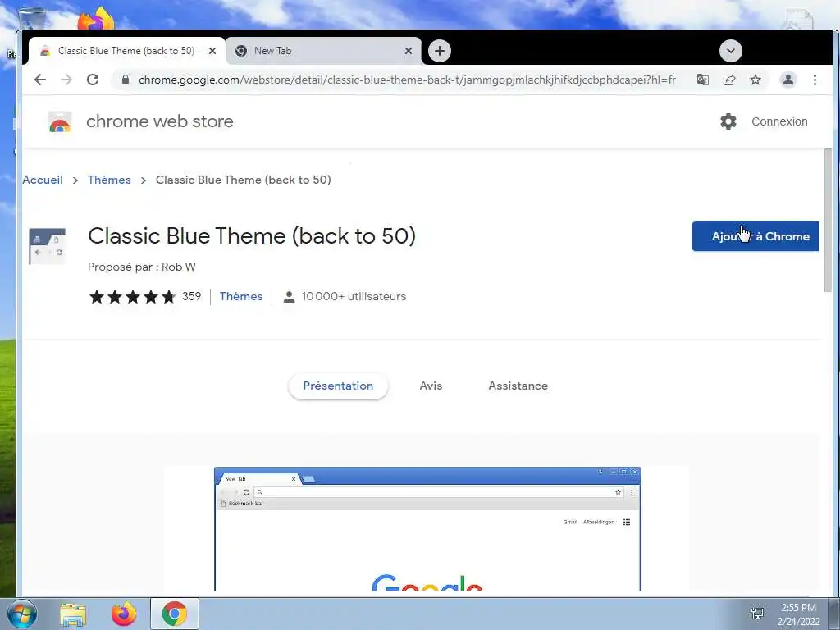The image size is (840, 630).
Task: Open the Firefox desktop shortcut icon
Action: (97, 20)
